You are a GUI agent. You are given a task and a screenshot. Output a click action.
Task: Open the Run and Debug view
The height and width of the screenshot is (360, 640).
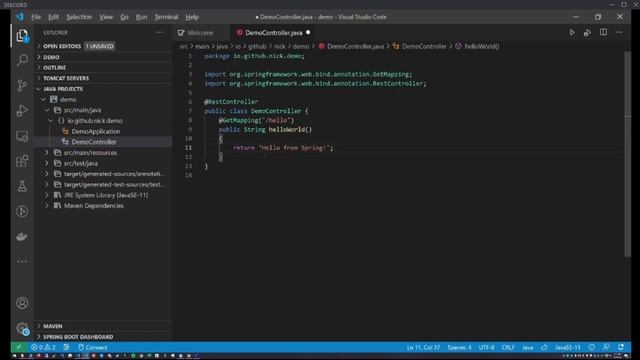pyautogui.click(x=22, y=111)
